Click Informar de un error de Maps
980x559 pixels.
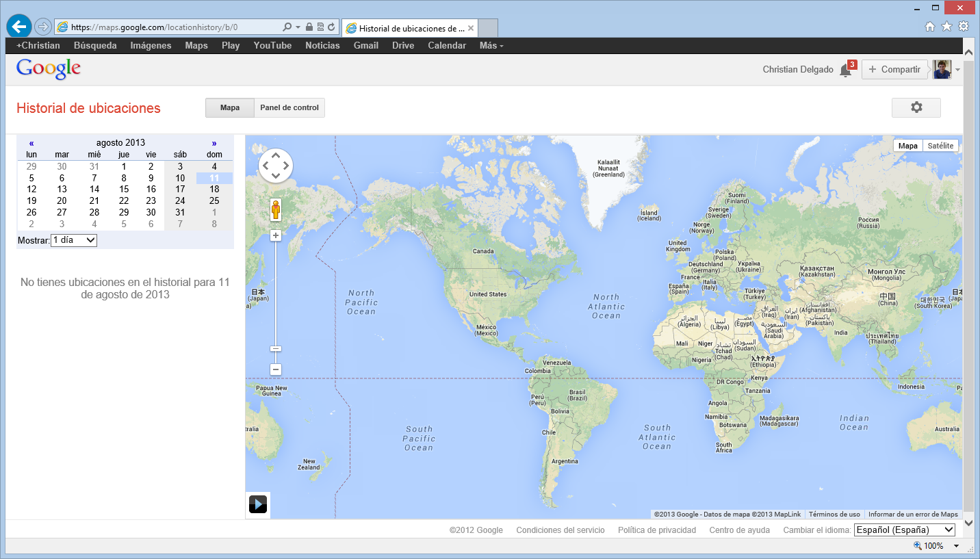pos(913,515)
